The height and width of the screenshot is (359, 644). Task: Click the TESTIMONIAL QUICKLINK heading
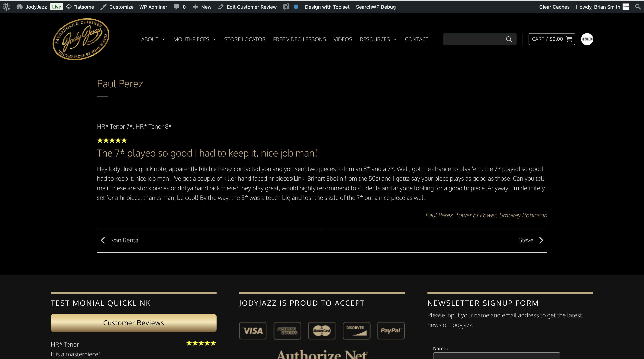(101, 303)
